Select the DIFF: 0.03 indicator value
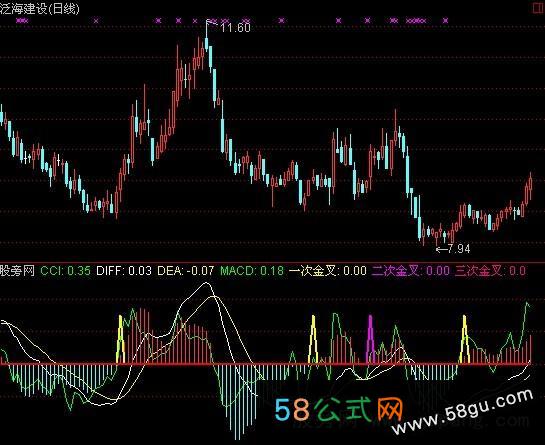Image resolution: width=545 pixels, height=445 pixels. point(124,271)
